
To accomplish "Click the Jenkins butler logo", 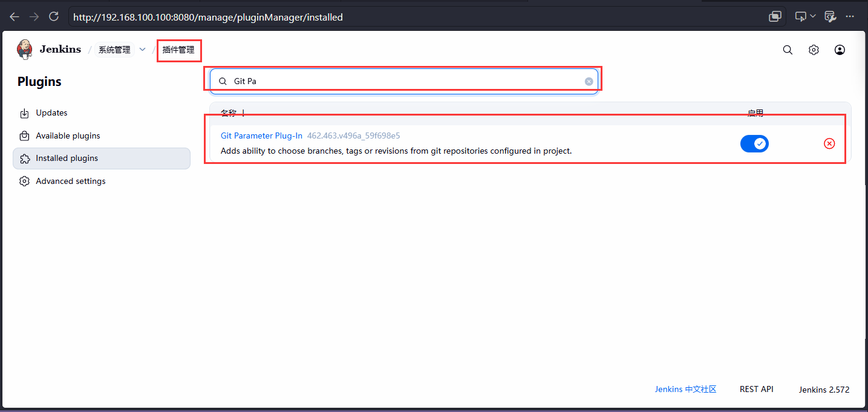I will coord(24,50).
